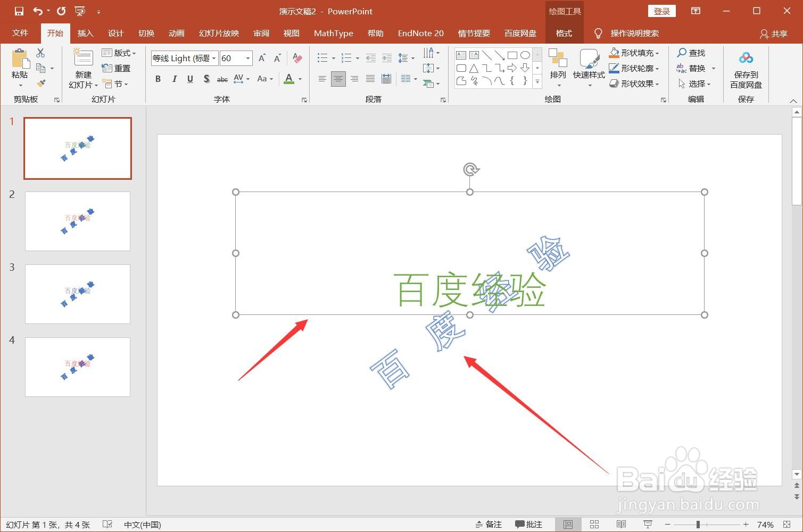
Task: Open the Notes pane in status bar
Action: tap(489, 525)
